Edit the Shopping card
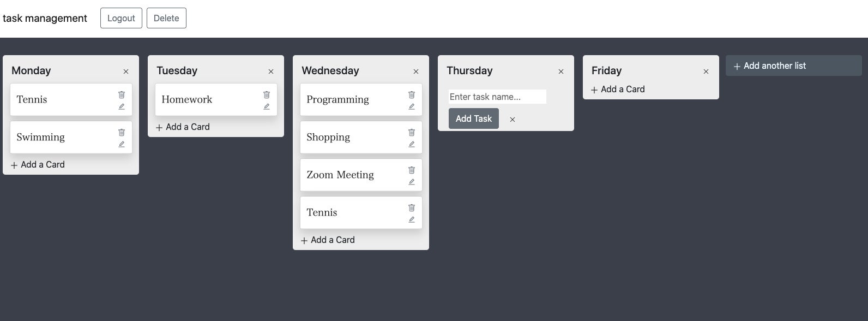 pos(412,144)
